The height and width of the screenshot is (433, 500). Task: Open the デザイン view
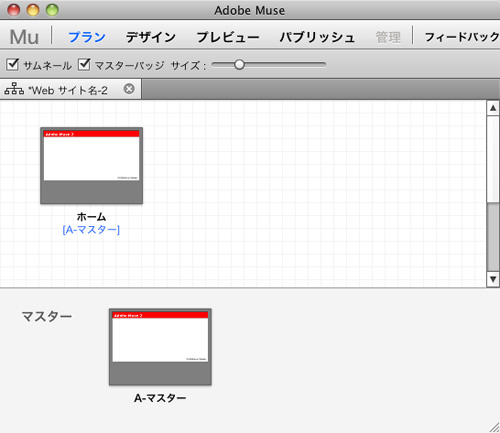[x=151, y=37]
